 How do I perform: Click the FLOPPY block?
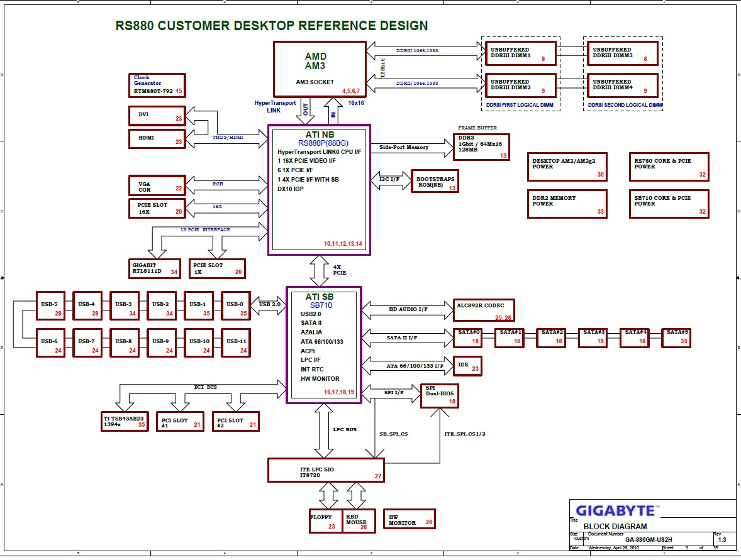click(326, 521)
